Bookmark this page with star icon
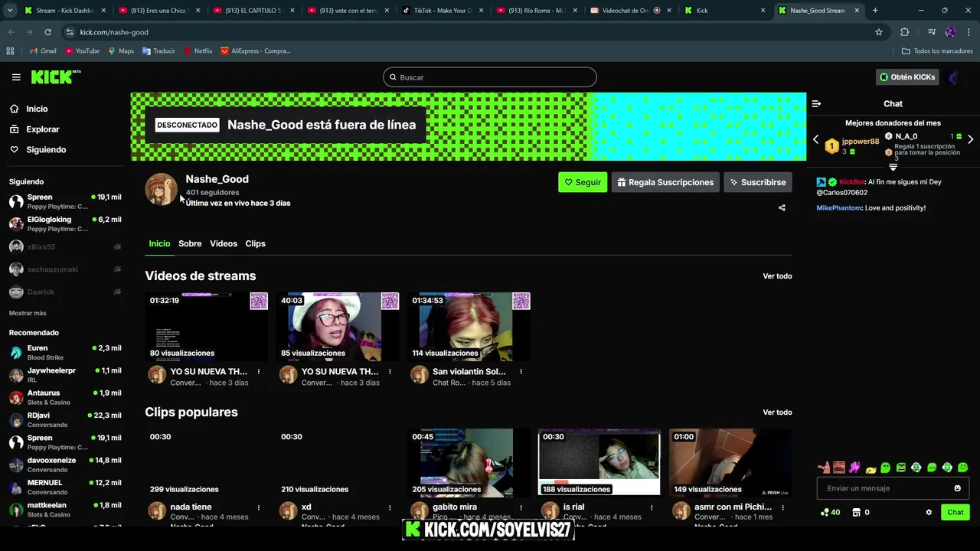The height and width of the screenshot is (551, 980). point(879,32)
